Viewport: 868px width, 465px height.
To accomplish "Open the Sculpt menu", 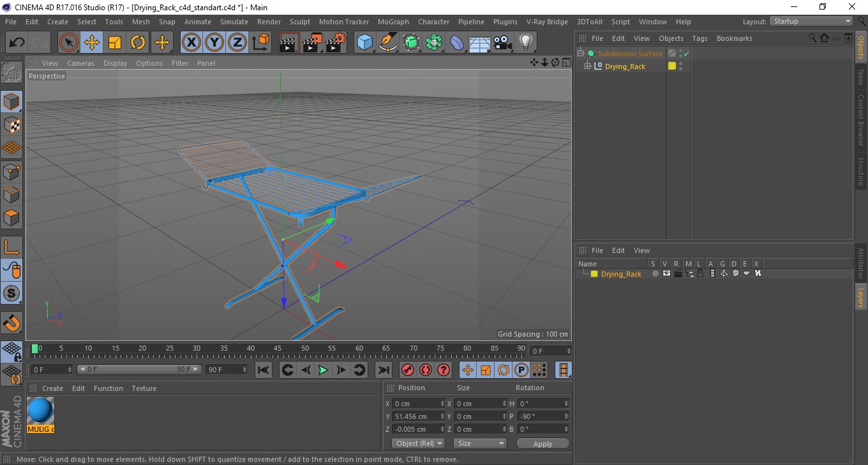I will click(300, 22).
